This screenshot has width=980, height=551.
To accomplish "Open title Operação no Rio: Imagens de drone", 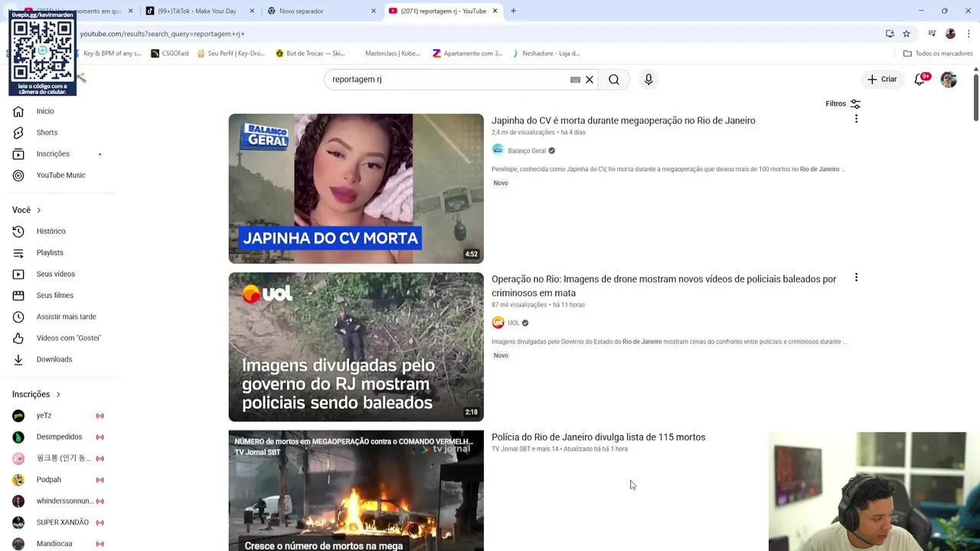I will pyautogui.click(x=664, y=286).
